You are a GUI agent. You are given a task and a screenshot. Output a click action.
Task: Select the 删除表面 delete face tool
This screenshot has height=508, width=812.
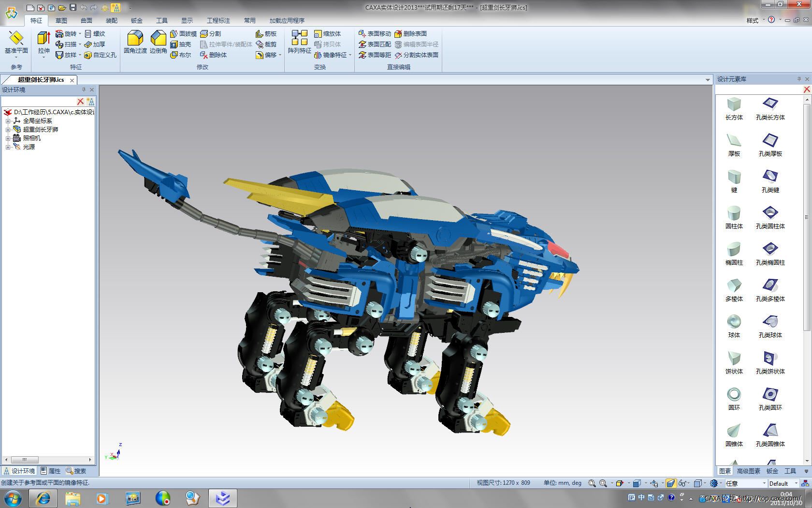click(x=410, y=33)
